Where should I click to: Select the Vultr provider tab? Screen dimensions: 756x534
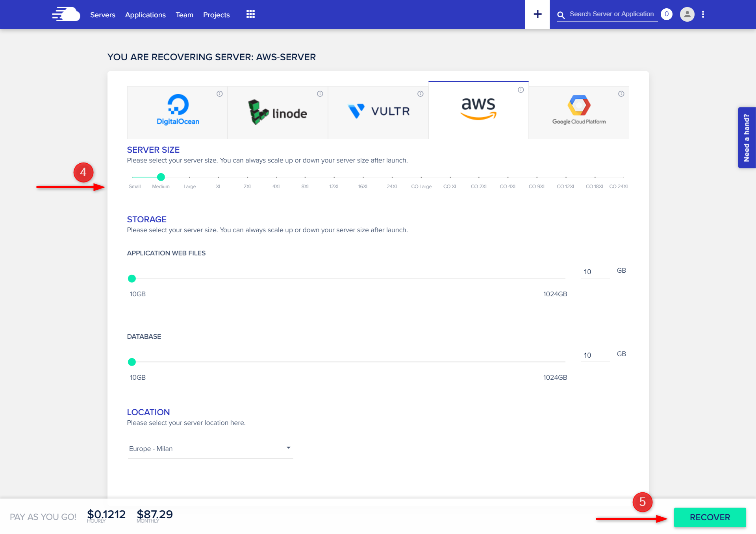378,113
